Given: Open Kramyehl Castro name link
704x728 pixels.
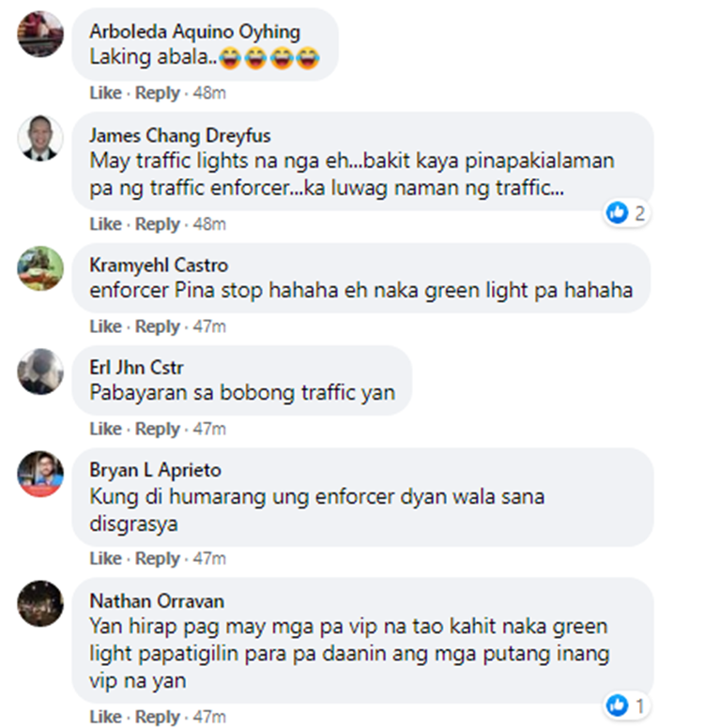Looking at the screenshot, I should coord(159,265).
